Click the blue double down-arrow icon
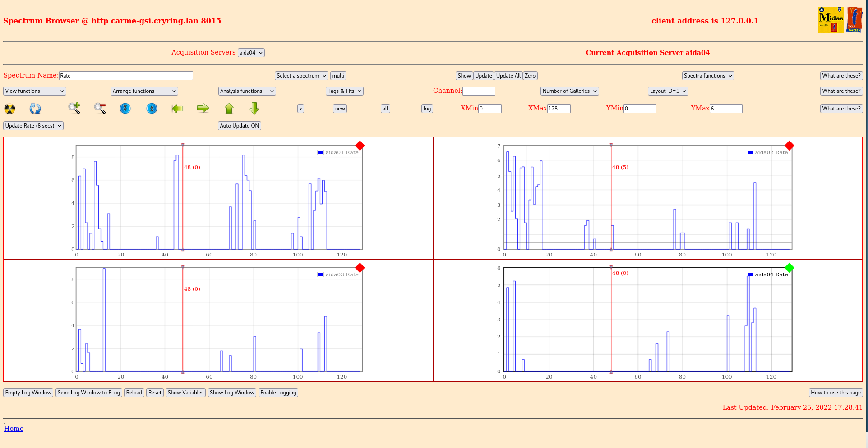The height and width of the screenshot is (448, 868). click(x=125, y=109)
